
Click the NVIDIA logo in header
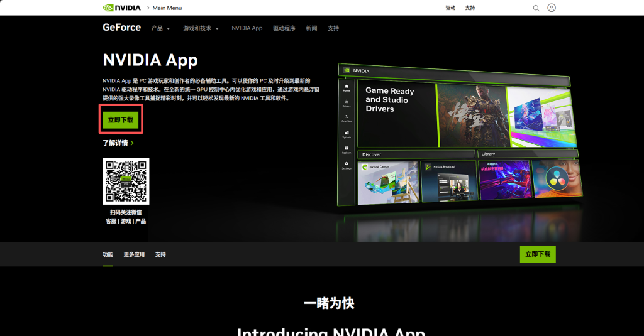pos(122,8)
